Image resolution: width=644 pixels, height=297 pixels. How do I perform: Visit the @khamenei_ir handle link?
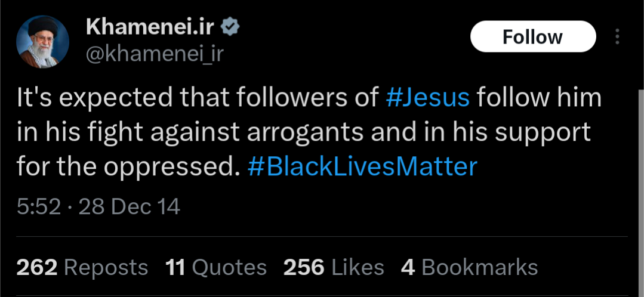coord(155,54)
